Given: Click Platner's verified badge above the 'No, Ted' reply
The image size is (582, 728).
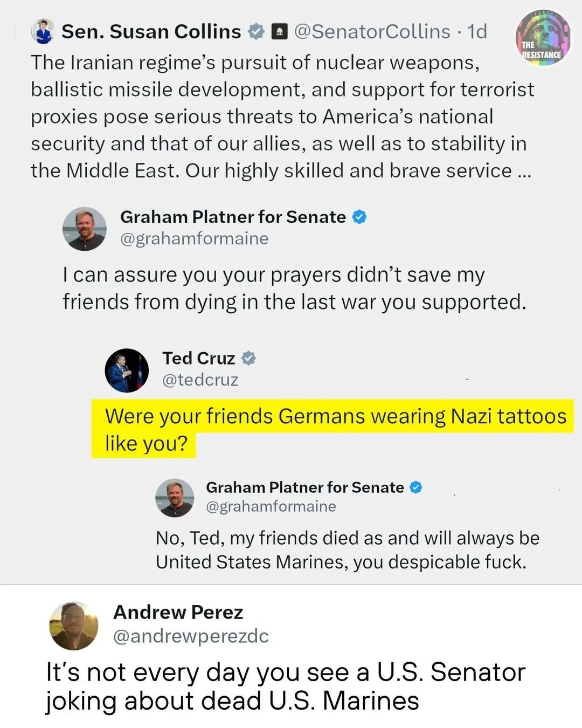Looking at the screenshot, I should pos(415,487).
